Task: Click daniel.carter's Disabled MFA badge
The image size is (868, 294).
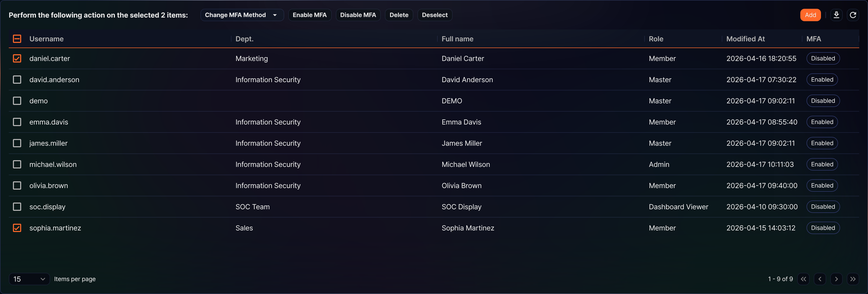Action: point(823,58)
